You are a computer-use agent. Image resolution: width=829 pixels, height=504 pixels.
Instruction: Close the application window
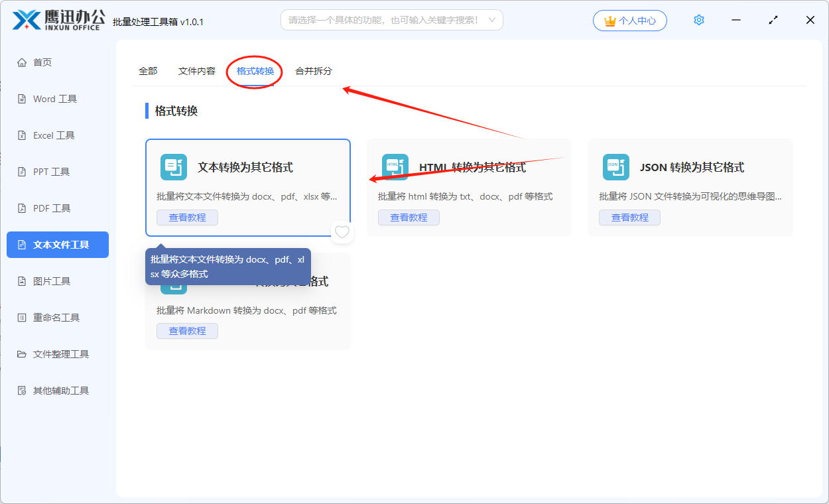click(810, 20)
